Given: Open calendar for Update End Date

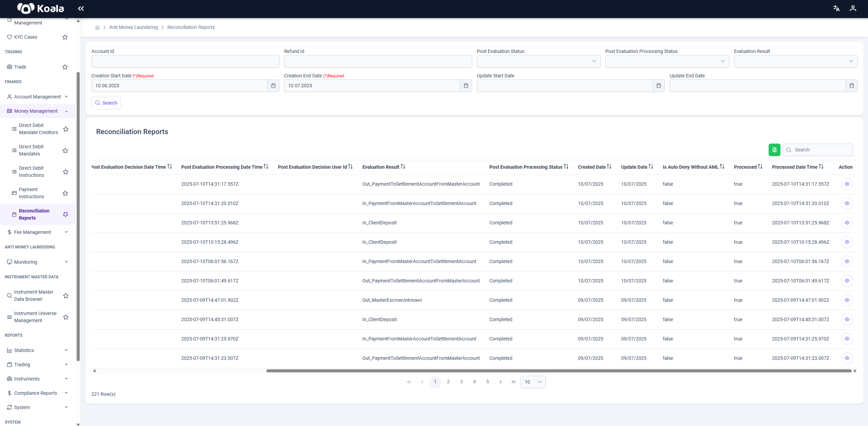Looking at the screenshot, I should [851, 86].
